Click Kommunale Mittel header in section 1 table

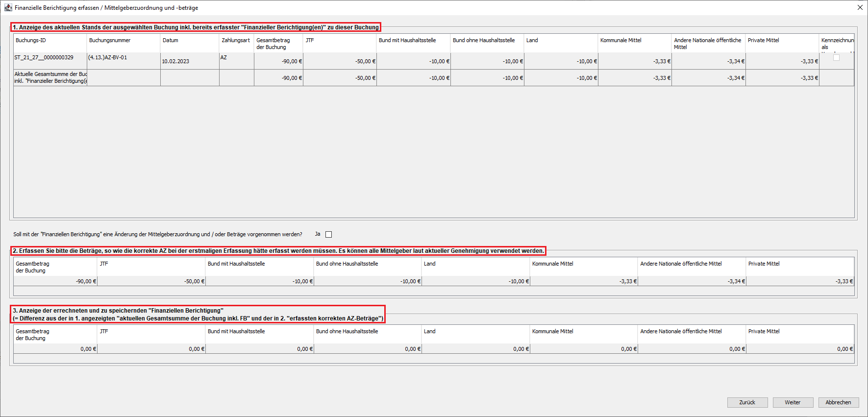(635, 43)
